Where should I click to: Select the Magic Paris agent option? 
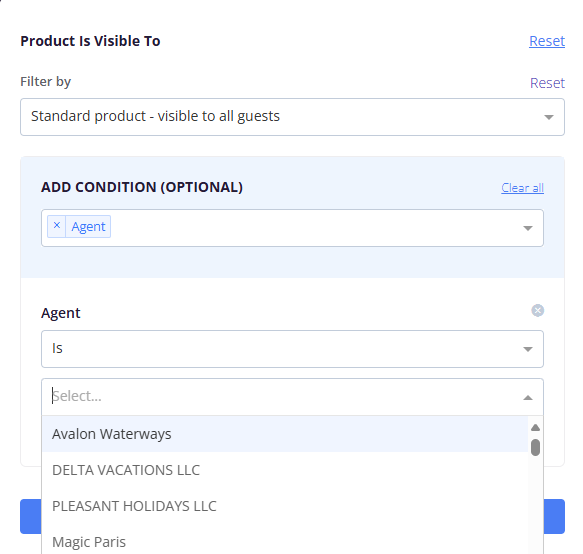tap(285, 542)
